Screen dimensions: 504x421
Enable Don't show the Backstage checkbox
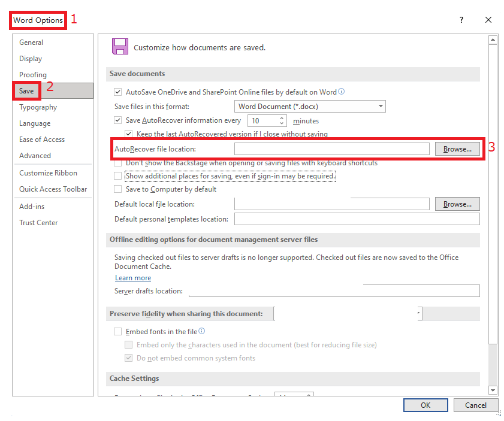(x=117, y=163)
